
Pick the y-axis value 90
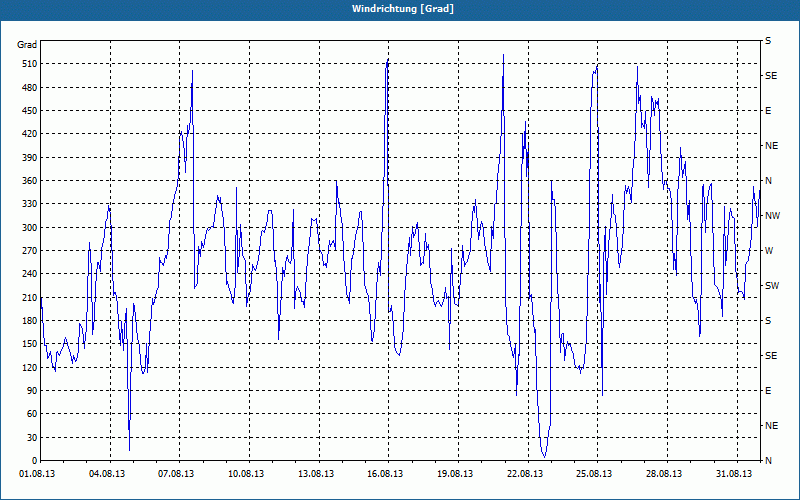[x=31, y=391]
